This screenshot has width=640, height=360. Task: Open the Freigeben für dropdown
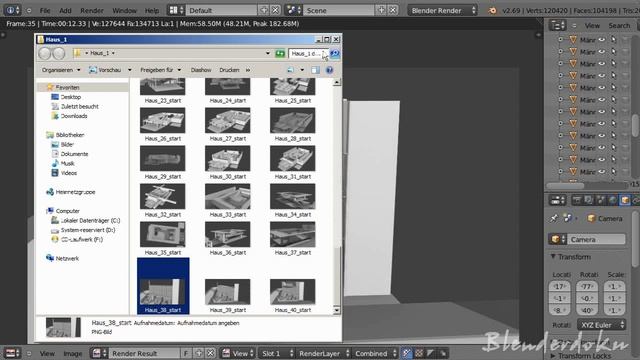160,70
